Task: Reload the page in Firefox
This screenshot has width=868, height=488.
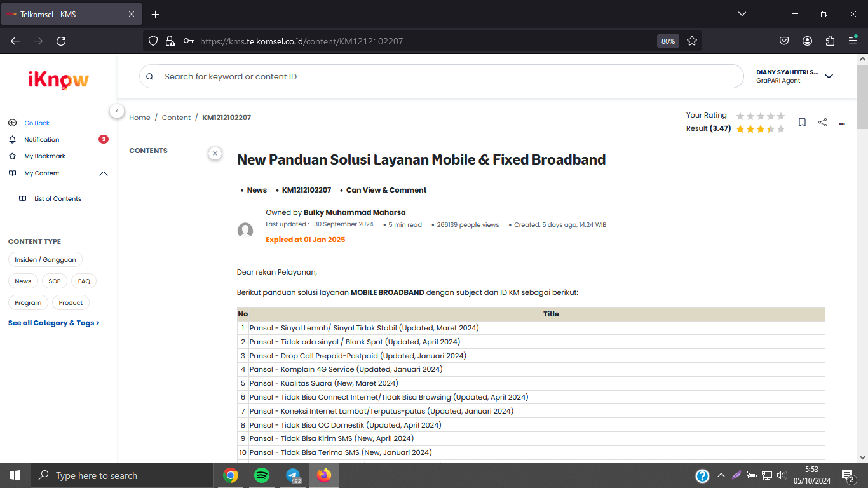Action: [61, 41]
